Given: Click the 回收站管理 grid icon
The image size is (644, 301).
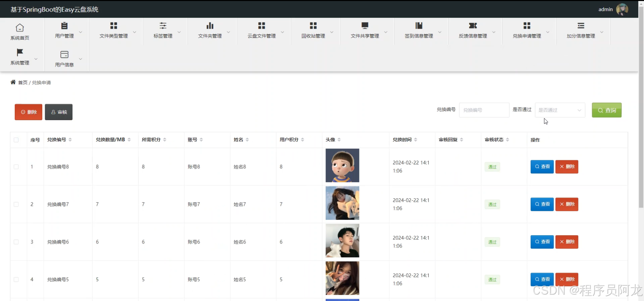Looking at the screenshot, I should tap(313, 26).
